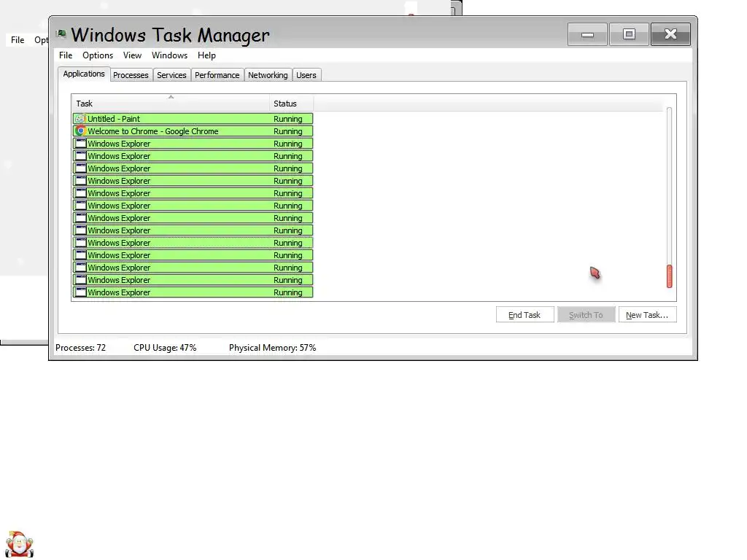
Task: Click the task list scrollbar track above the thumb
Action: (x=670, y=186)
